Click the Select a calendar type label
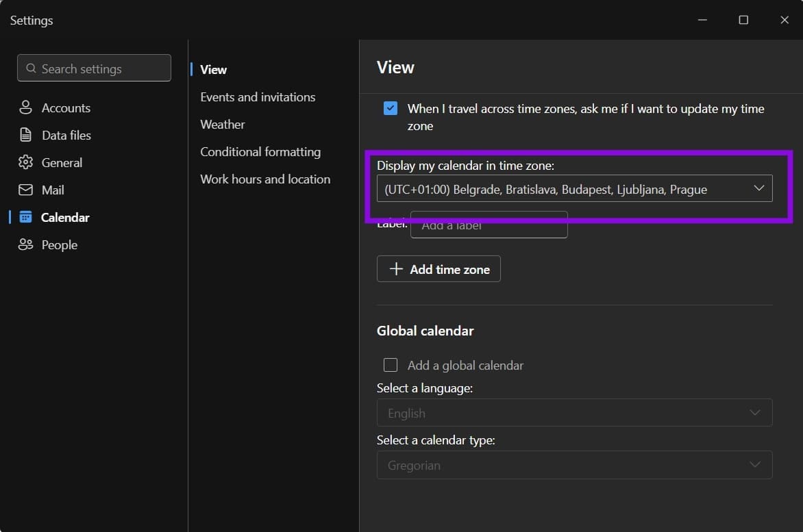 click(x=436, y=440)
